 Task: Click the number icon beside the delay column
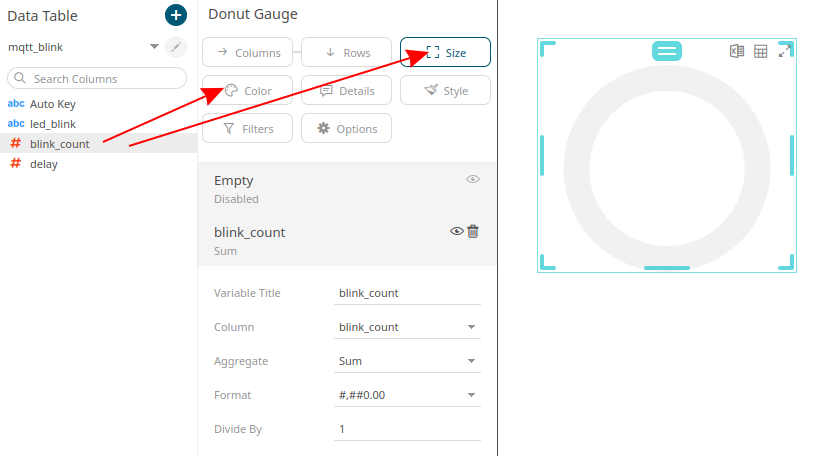pos(15,164)
